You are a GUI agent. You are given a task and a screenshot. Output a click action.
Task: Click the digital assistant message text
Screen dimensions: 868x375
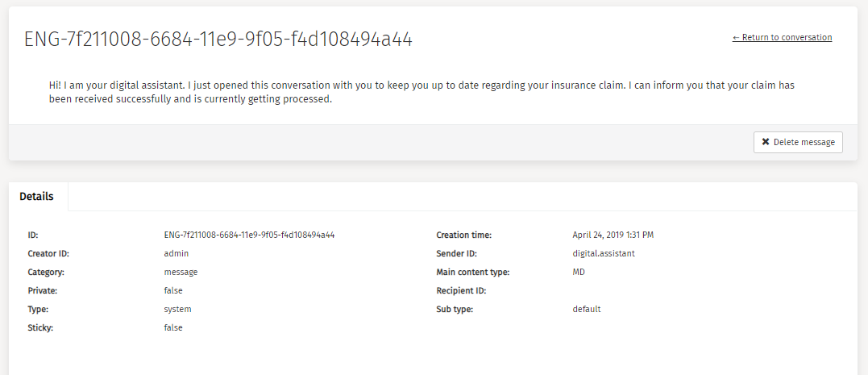(422, 92)
